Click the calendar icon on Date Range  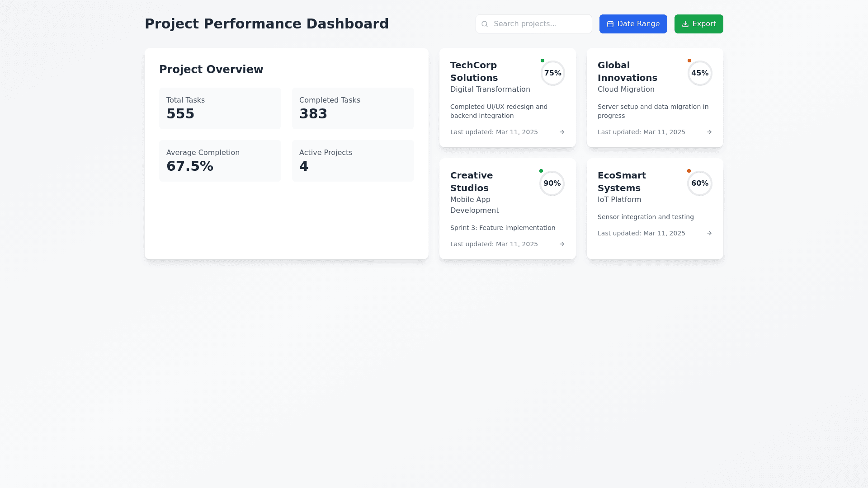point(610,24)
